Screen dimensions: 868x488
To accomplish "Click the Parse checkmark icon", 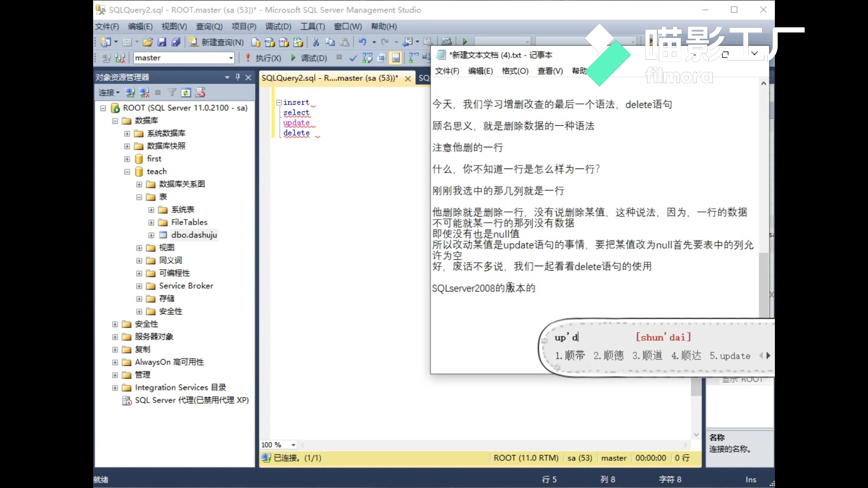I will point(353,58).
